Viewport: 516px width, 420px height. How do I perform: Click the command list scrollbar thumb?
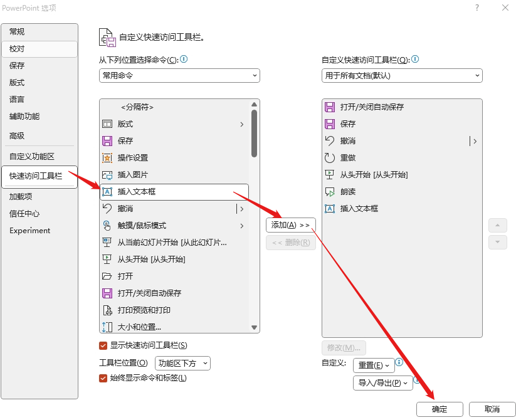[254, 133]
